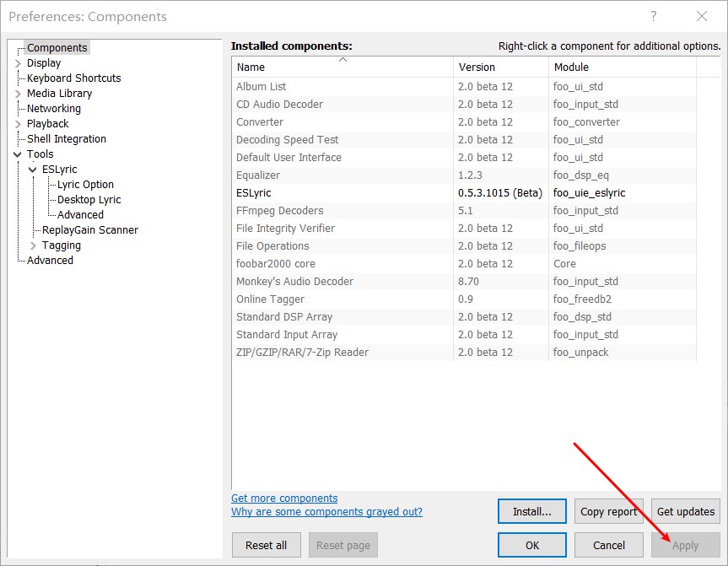Open the top-level Advanced page
Image resolution: width=728 pixels, height=566 pixels.
(x=50, y=261)
